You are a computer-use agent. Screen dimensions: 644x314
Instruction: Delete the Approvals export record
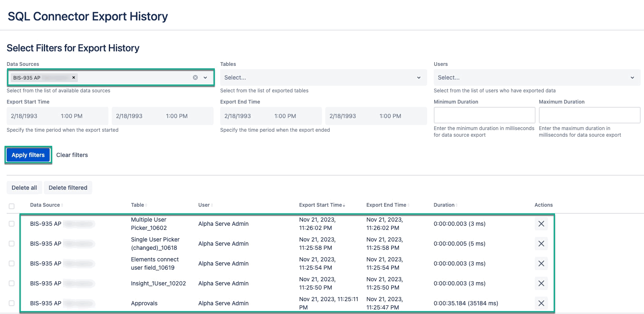click(541, 303)
